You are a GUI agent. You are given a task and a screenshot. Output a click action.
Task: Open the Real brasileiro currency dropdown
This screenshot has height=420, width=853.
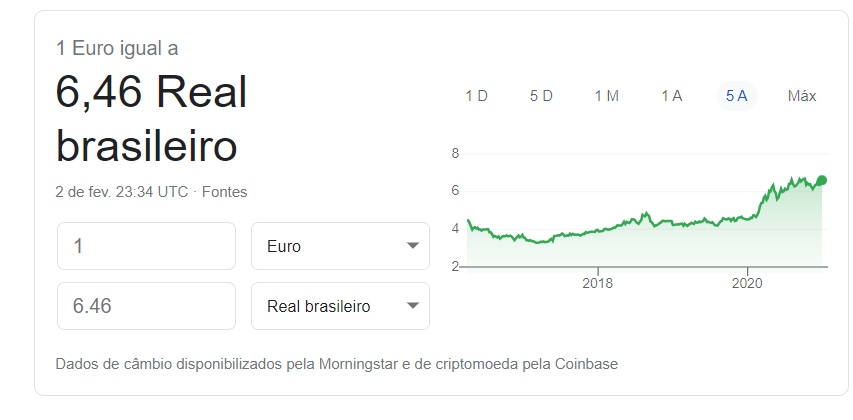point(340,306)
